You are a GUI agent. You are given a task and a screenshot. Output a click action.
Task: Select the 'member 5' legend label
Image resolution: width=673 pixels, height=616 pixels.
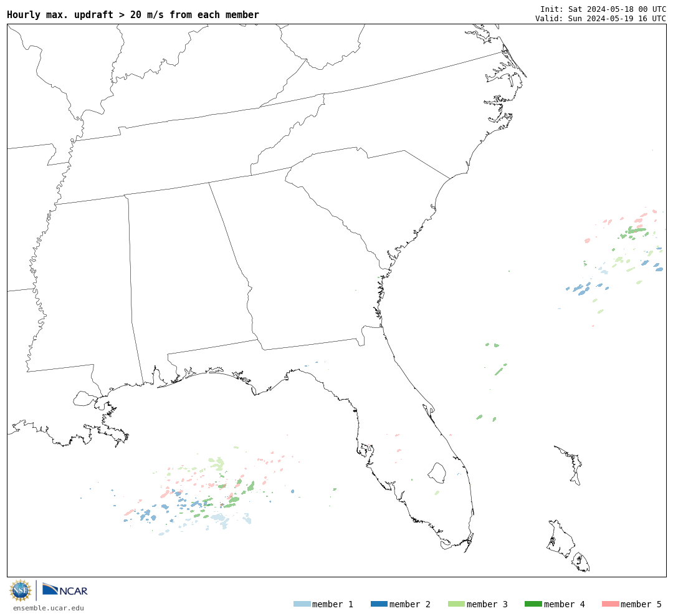click(641, 604)
